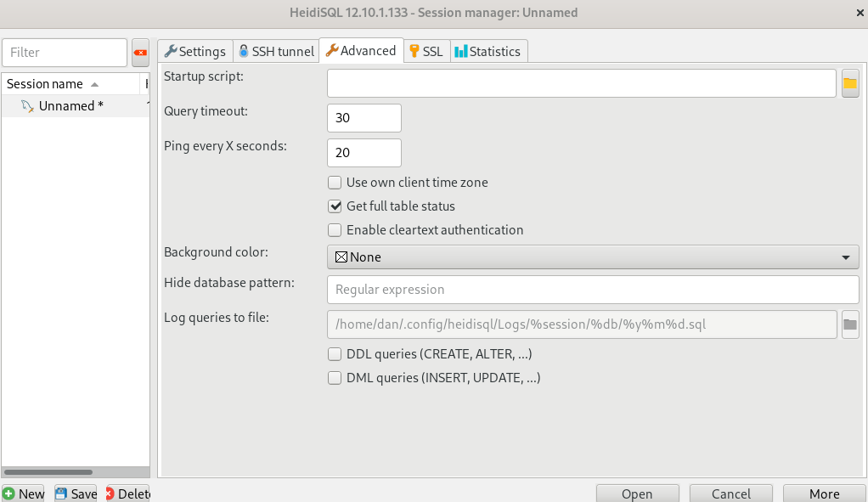Browse for a startup script file
The image size is (868, 502).
(x=849, y=83)
